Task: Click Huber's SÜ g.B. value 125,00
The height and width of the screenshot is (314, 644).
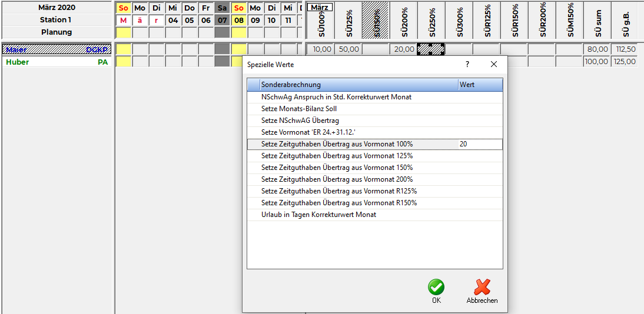Action: pos(623,61)
